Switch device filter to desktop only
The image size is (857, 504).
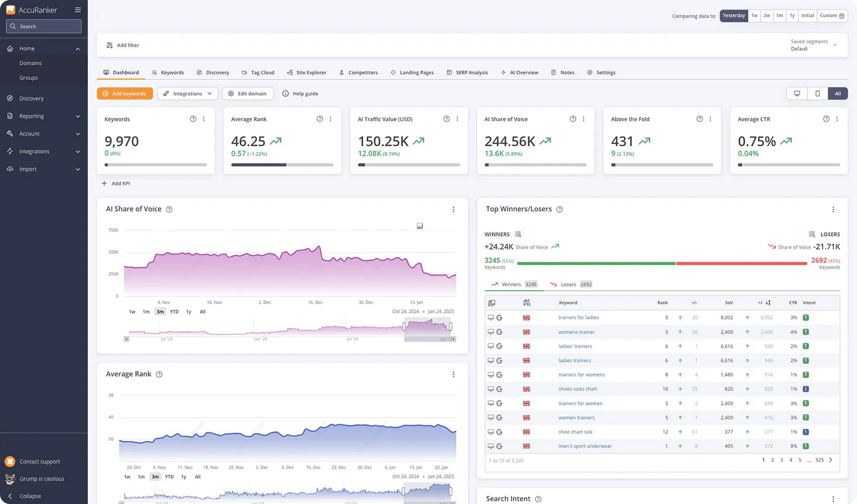tap(796, 93)
